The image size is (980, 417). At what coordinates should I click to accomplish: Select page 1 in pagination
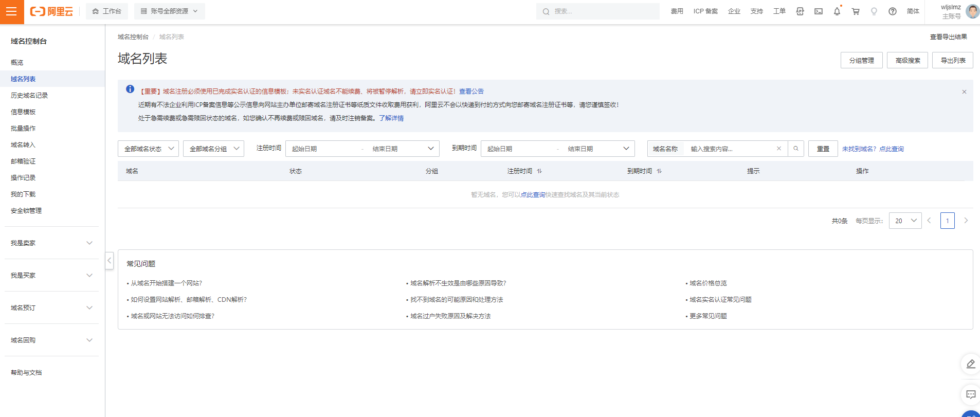tap(948, 221)
